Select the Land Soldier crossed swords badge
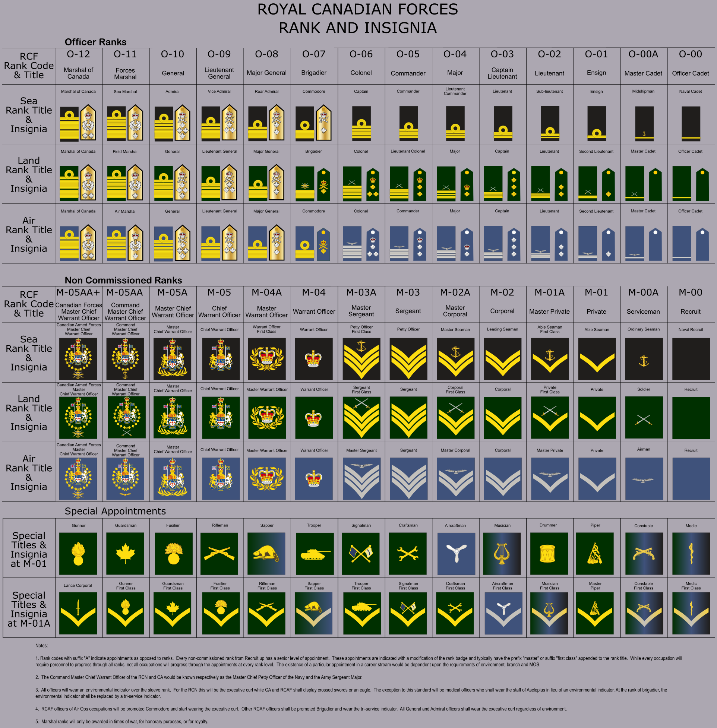Viewport: 717px width, 728px height. 644,417
